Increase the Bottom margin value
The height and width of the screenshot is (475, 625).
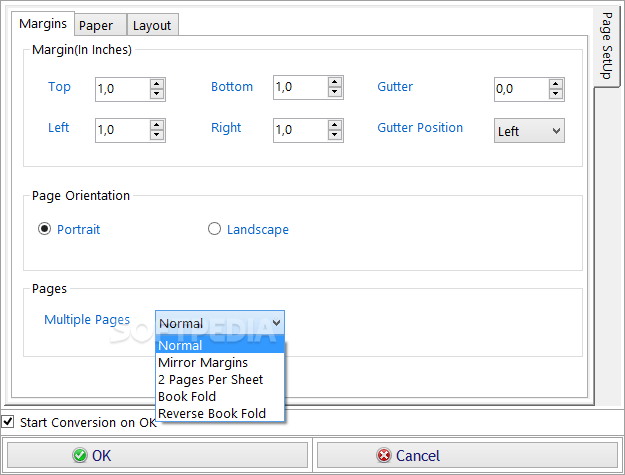point(335,82)
